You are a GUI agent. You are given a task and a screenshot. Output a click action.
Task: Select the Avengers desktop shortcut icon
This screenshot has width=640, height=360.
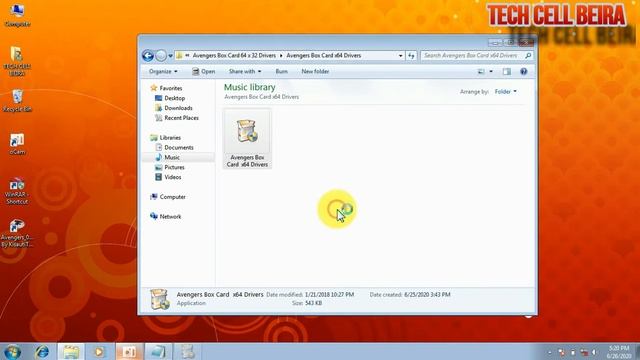coord(17,233)
